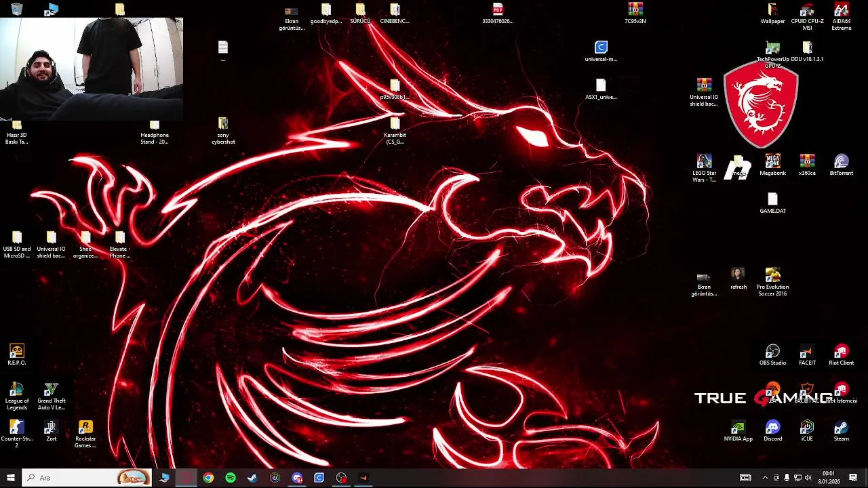Open the Wallpaper folder
The height and width of the screenshot is (488, 868).
coord(772,14)
